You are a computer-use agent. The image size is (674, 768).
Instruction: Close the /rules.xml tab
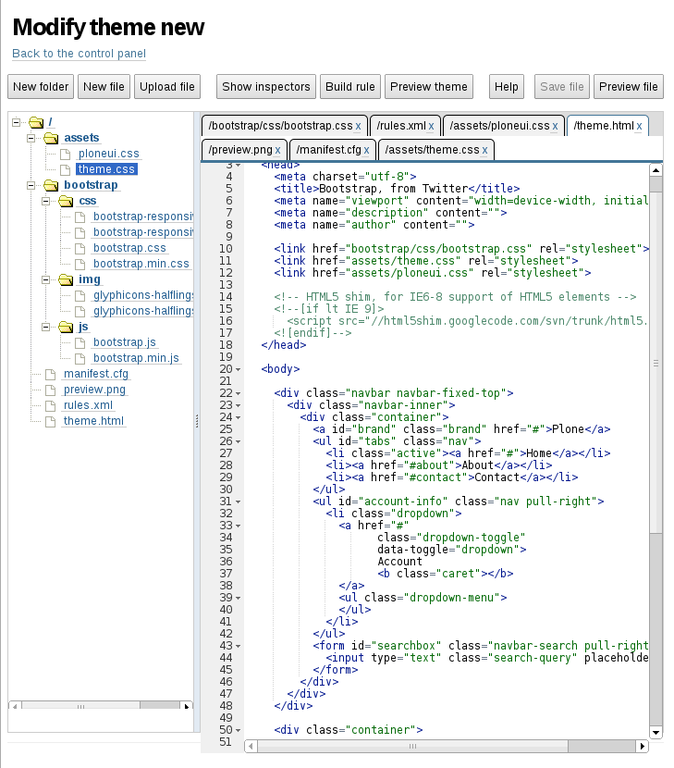click(431, 126)
